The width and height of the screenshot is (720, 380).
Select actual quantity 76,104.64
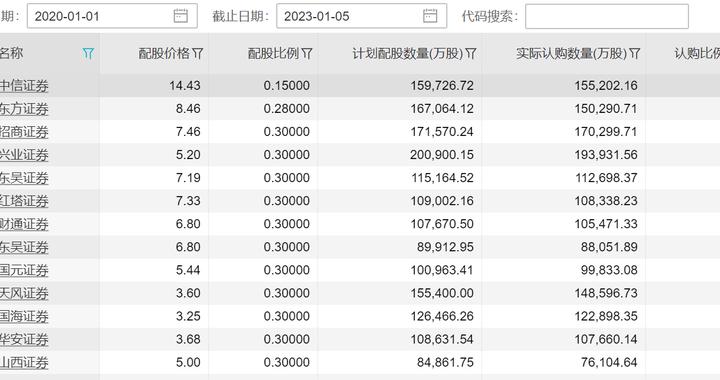609,362
